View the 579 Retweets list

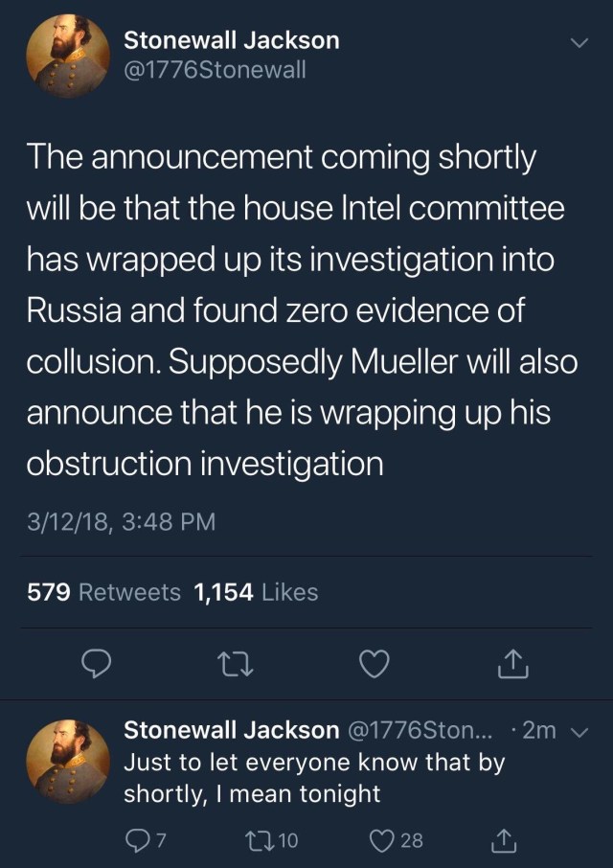(104, 592)
